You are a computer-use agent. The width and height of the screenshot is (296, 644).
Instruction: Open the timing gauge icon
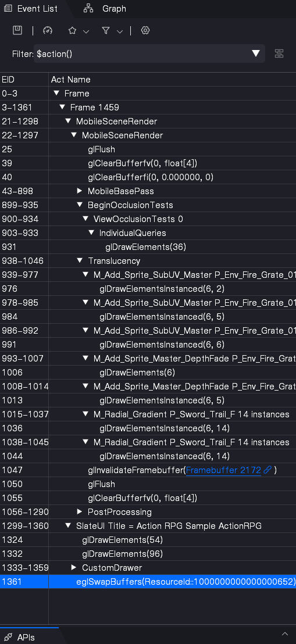[x=48, y=30]
